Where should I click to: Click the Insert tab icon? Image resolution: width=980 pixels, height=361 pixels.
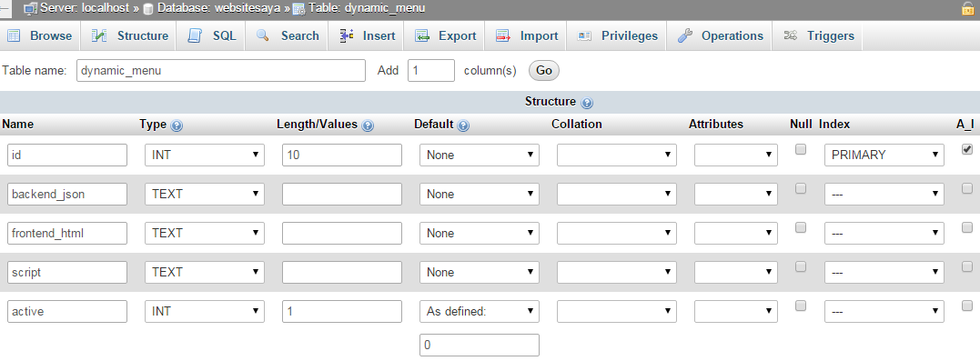tap(347, 35)
